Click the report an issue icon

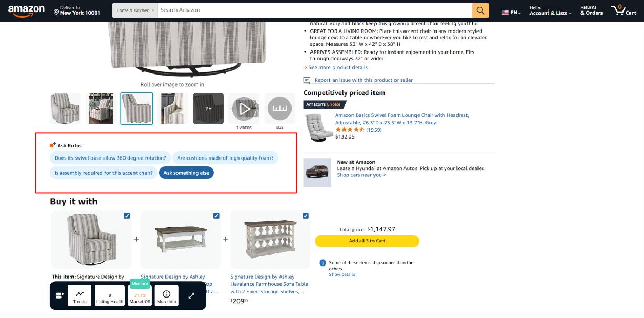[x=306, y=79]
